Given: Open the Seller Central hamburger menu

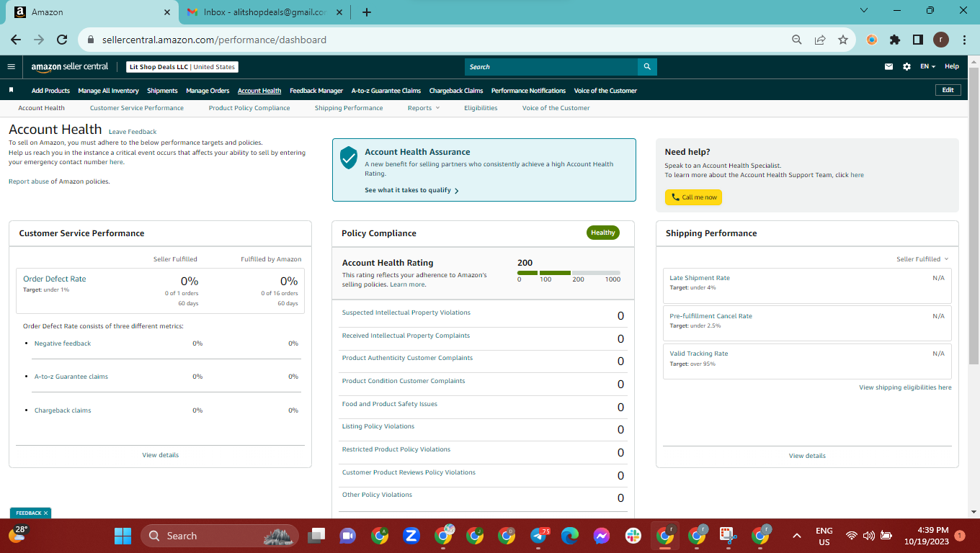Looking at the screenshot, I should tap(11, 66).
